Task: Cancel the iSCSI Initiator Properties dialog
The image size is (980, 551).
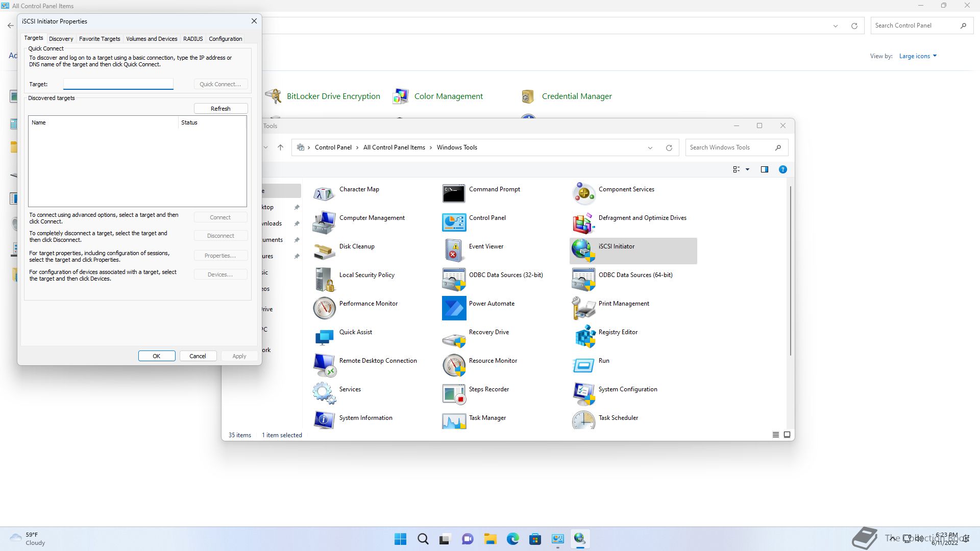Action: tap(198, 356)
